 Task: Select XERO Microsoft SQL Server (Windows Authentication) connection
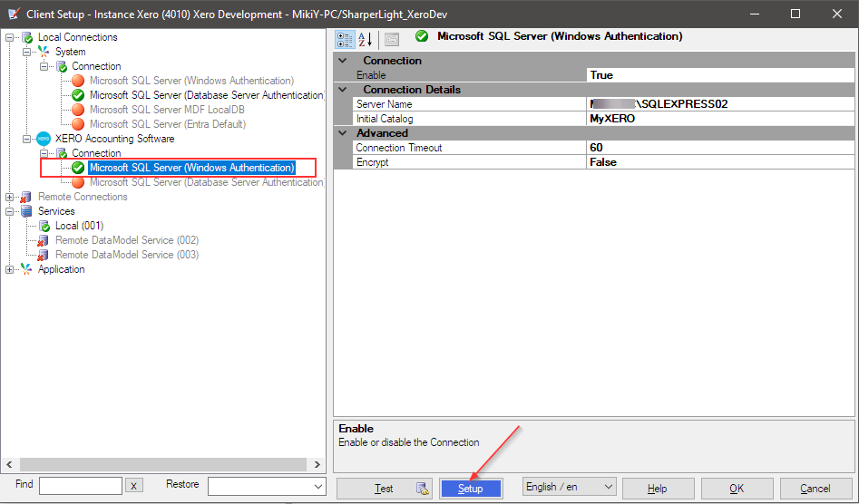pyautogui.click(x=191, y=168)
